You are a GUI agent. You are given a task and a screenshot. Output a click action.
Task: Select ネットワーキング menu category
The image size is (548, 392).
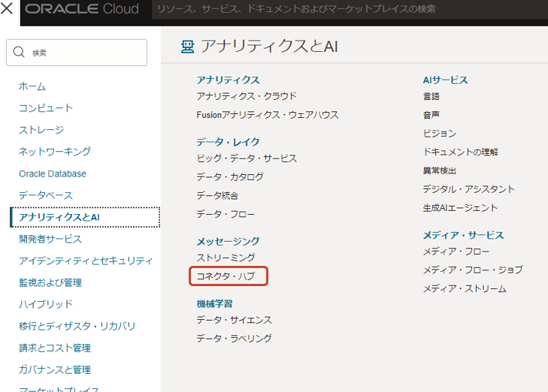tap(55, 152)
